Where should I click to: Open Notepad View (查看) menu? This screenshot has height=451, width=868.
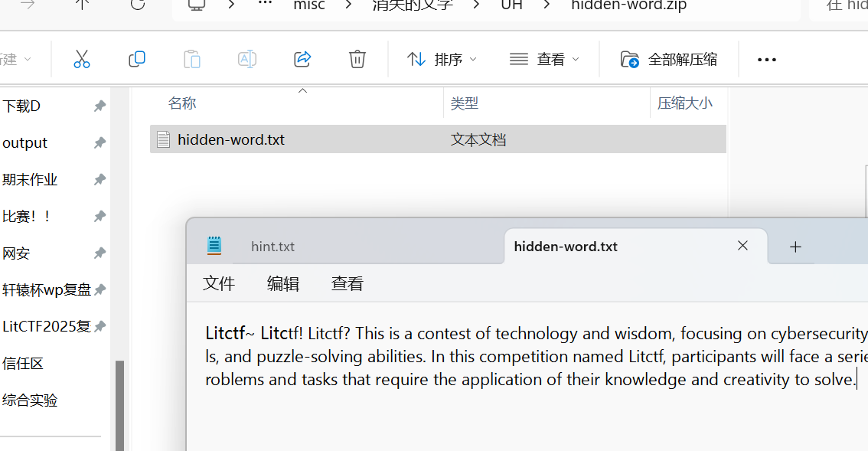click(x=347, y=283)
